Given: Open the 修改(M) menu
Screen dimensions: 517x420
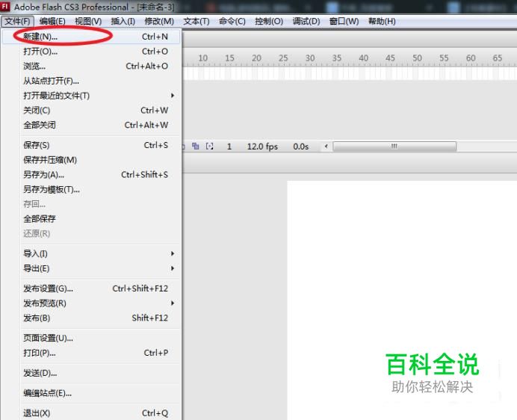Looking at the screenshot, I should click(159, 22).
